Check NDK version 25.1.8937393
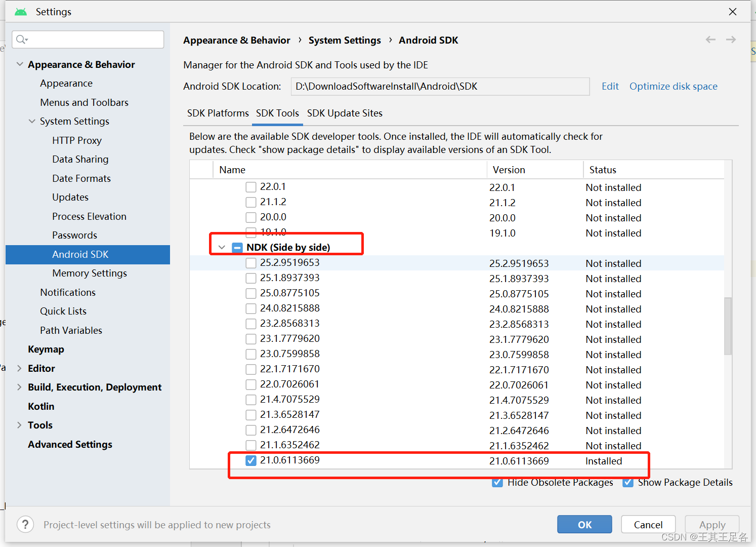The height and width of the screenshot is (547, 756). [x=251, y=278]
